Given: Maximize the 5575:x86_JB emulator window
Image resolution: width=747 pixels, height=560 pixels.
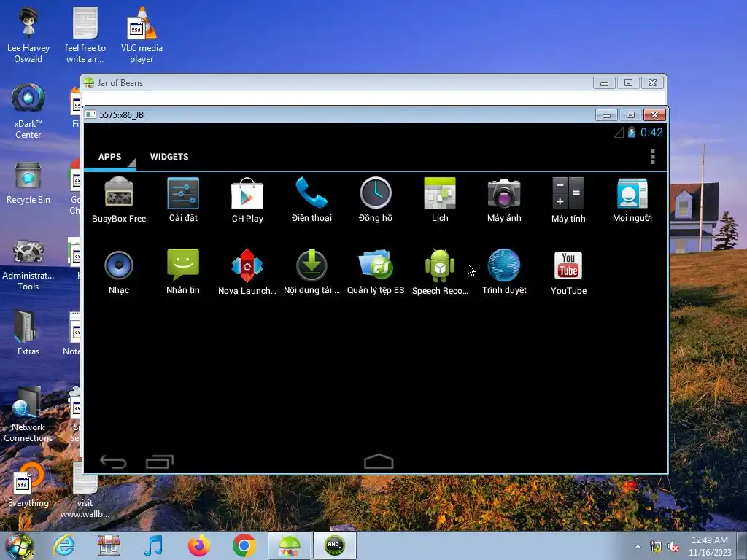Looking at the screenshot, I should [630, 114].
